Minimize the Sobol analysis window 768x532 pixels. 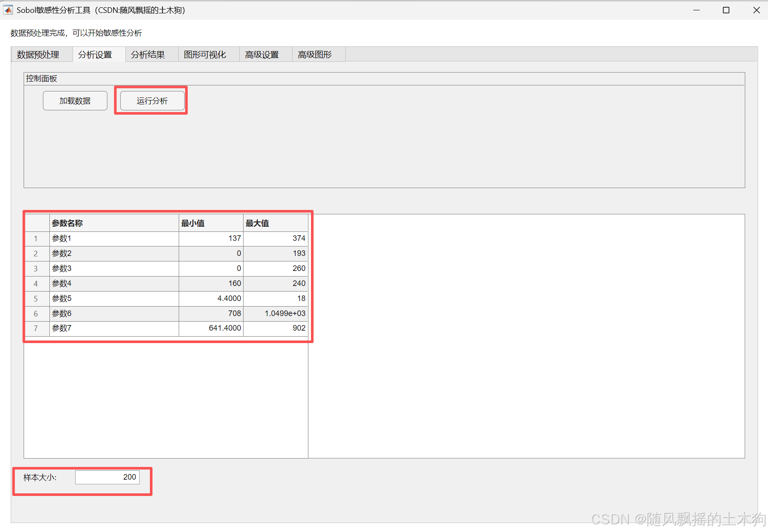tap(697, 10)
